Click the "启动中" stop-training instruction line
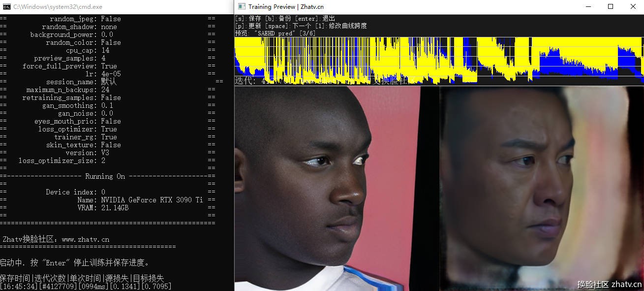The height and width of the screenshot is (291, 644). click(74, 263)
